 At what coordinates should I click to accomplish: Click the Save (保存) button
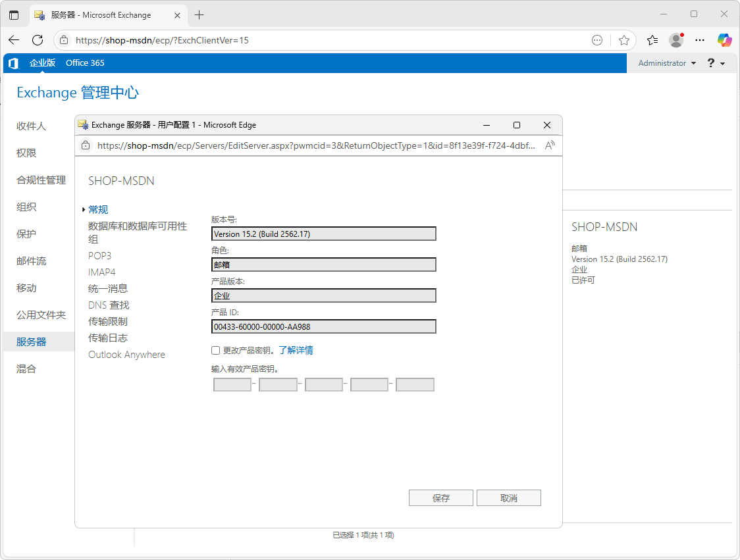(x=441, y=497)
